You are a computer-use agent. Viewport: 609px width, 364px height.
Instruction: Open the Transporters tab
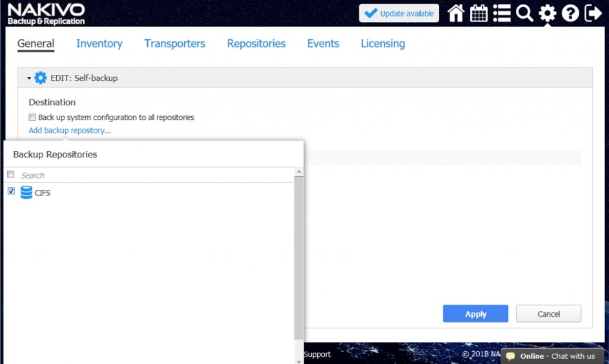click(174, 43)
